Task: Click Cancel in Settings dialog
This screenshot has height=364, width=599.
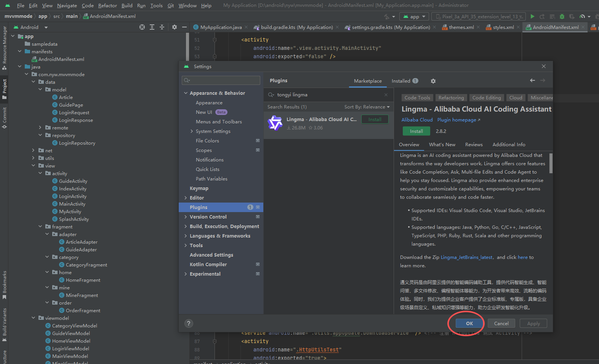Action: click(x=501, y=323)
